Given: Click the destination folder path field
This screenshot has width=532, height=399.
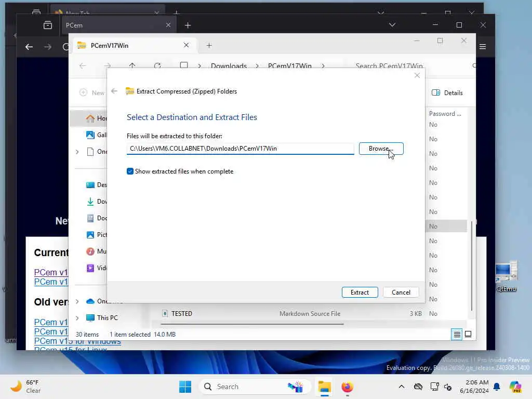Looking at the screenshot, I should [x=240, y=149].
